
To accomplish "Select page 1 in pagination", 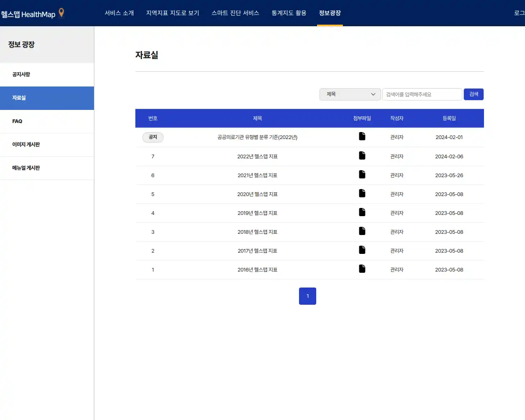I will (x=308, y=296).
